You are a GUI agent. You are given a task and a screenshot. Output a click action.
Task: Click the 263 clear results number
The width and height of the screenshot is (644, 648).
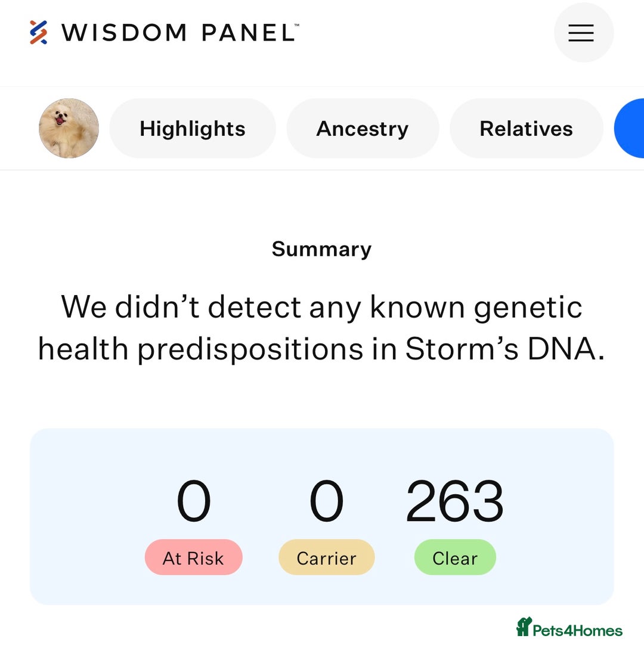pos(455,501)
